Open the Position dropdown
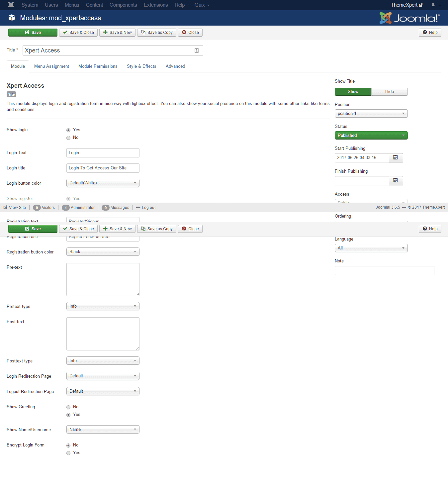 click(x=371, y=114)
